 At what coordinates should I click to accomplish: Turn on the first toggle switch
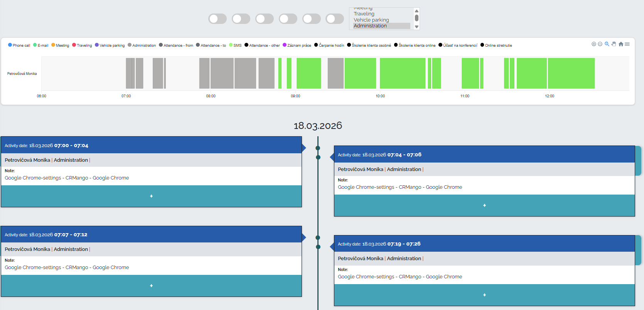217,19
